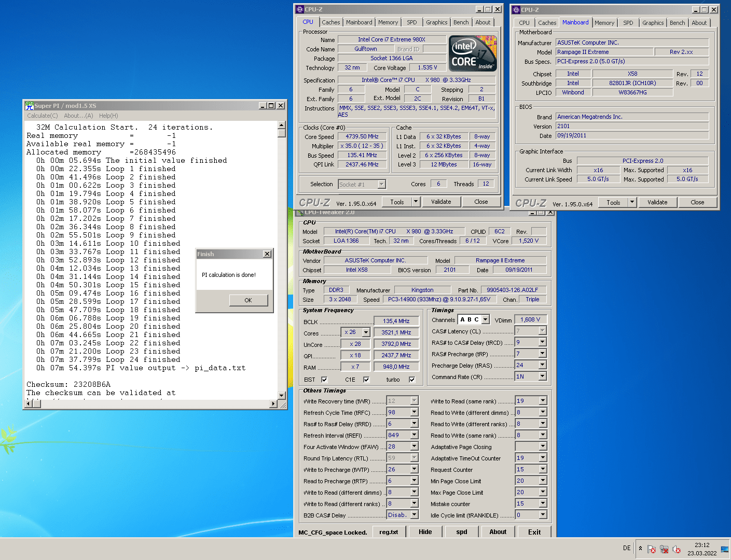Click the Loop 24 finished line
The image size is (731, 560).
pos(108,359)
